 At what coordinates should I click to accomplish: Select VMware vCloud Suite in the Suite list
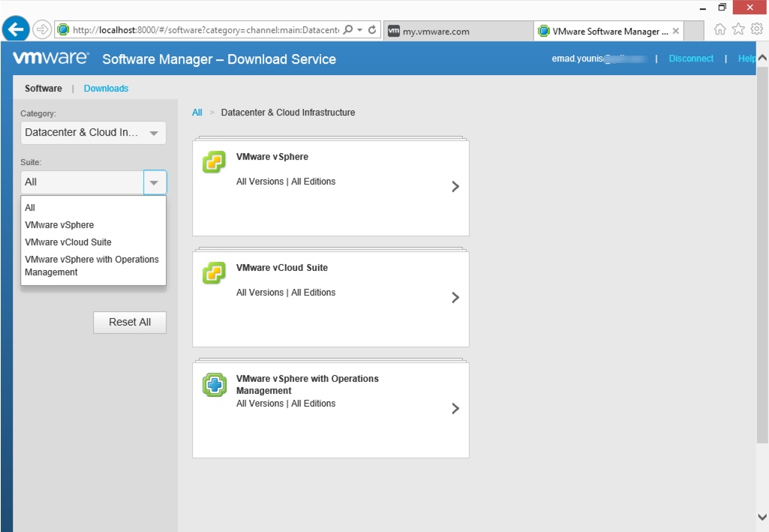[68, 242]
